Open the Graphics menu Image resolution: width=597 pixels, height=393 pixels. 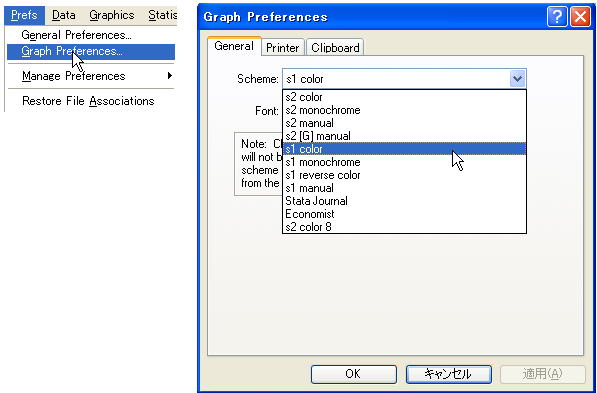point(112,15)
